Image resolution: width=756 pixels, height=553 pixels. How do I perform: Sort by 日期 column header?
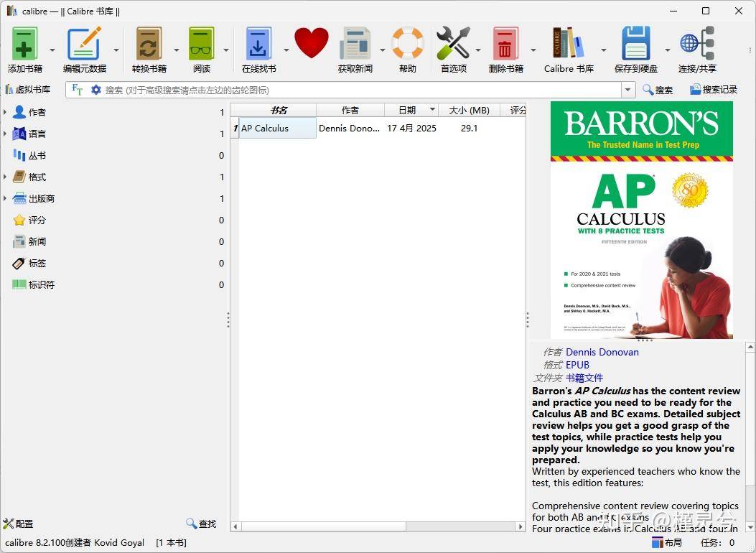coord(411,110)
